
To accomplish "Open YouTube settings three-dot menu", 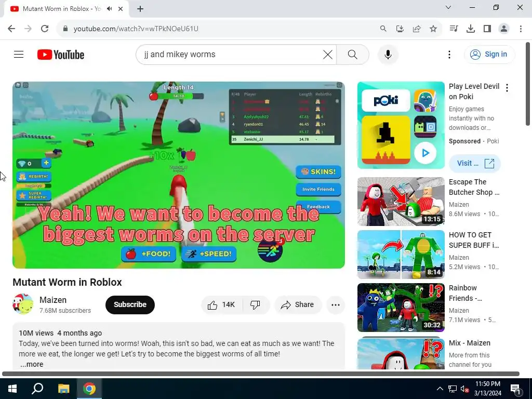I will point(449,54).
